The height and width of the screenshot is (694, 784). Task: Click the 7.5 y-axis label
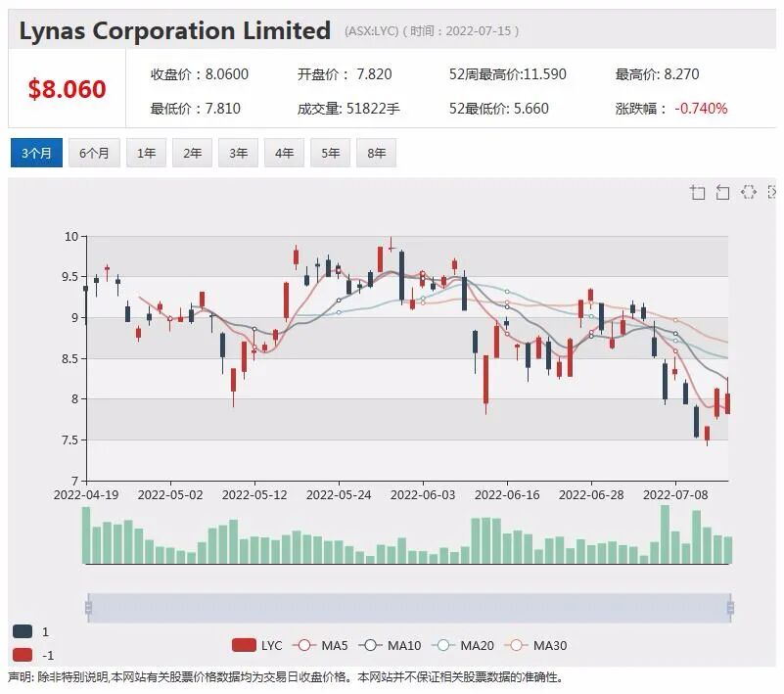coord(70,440)
